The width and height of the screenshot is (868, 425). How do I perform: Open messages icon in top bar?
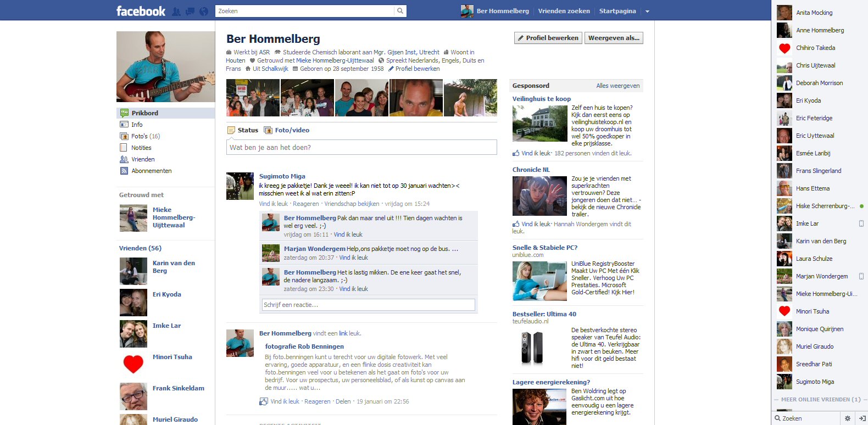click(x=190, y=11)
